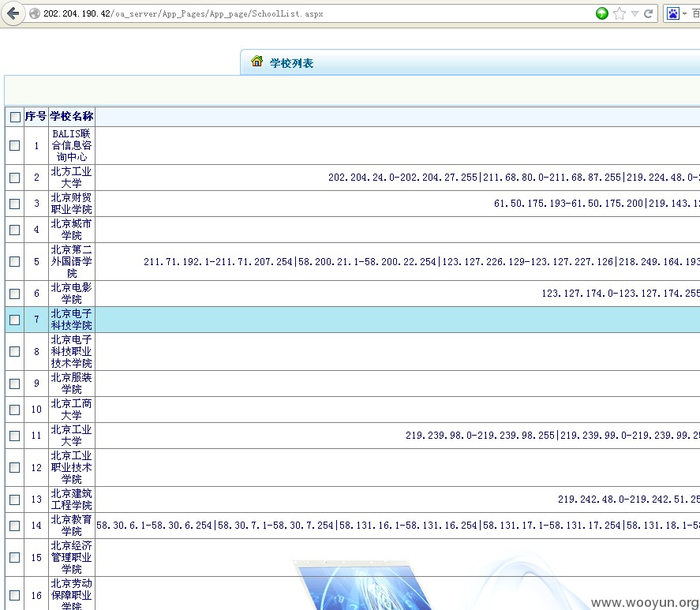The width and height of the screenshot is (700, 610).
Task: Click the globe site identity icon
Action: tap(35, 14)
